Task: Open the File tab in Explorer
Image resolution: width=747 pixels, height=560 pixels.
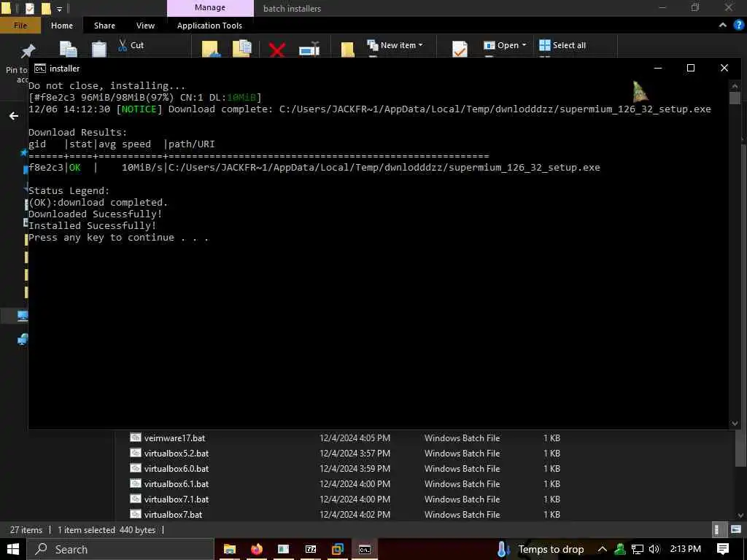Action: click(x=20, y=26)
